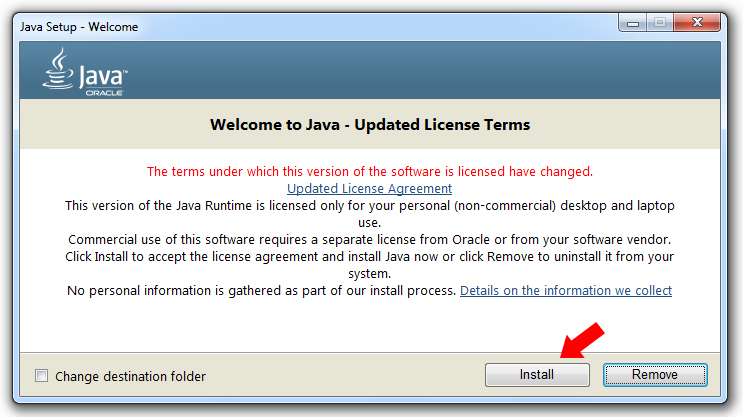Open the Updated License Agreement link
Screen dimensions: 743x417
369,189
